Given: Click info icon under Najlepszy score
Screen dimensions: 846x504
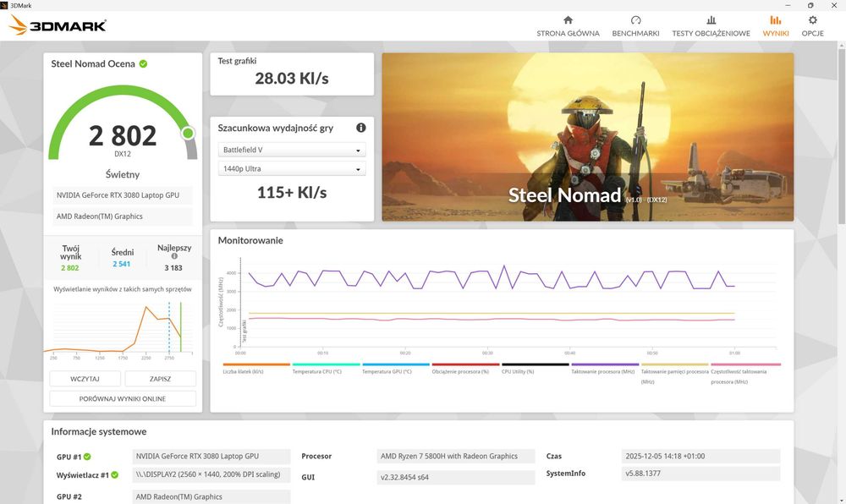Looking at the screenshot, I should coord(174,256).
